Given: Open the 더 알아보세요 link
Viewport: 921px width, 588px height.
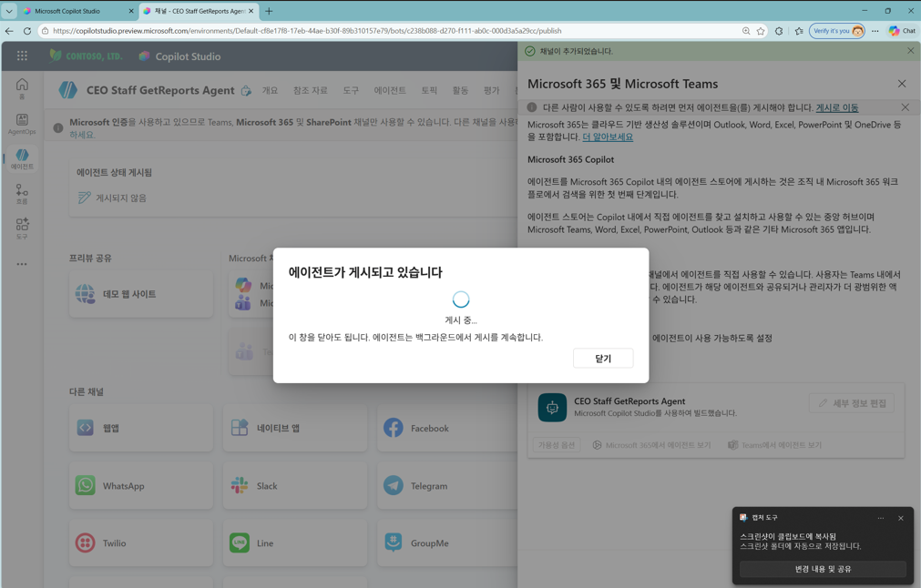Looking at the screenshot, I should tap(608, 137).
